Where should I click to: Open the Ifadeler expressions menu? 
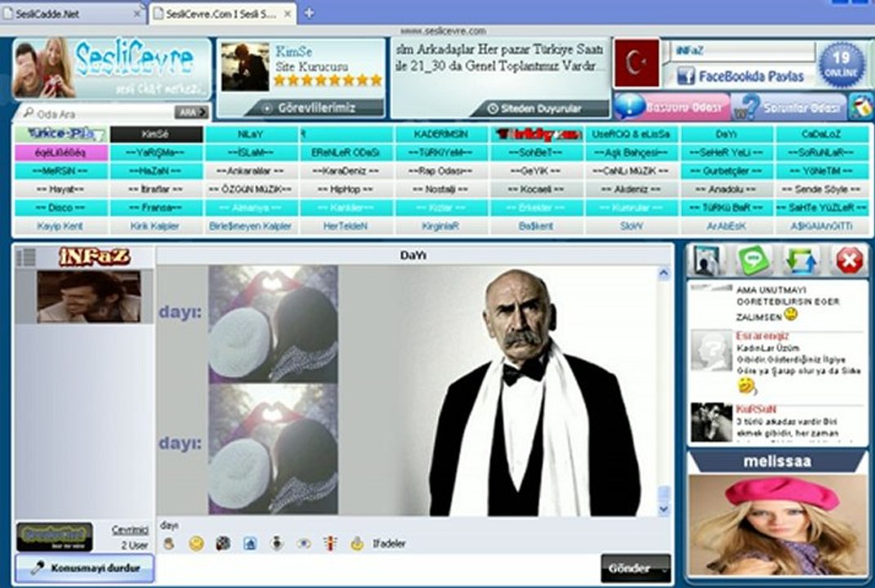coord(389,543)
